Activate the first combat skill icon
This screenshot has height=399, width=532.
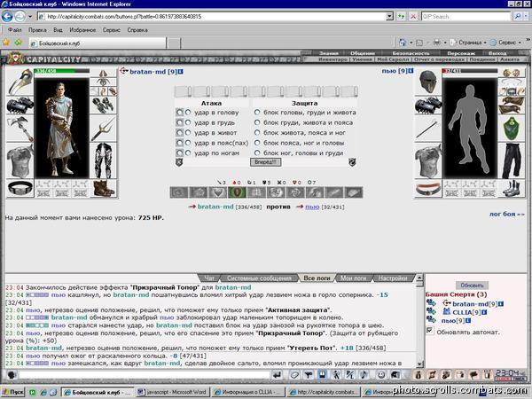[x=179, y=192]
